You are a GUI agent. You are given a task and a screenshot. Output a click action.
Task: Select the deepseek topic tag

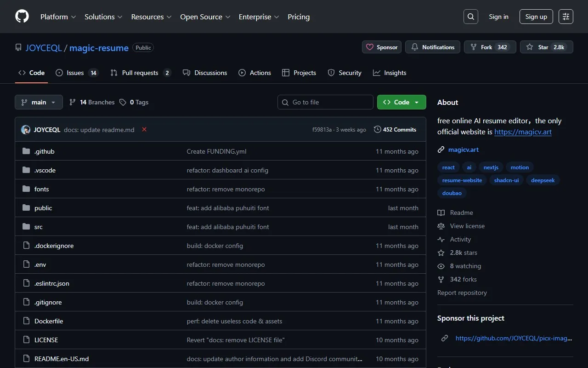tap(543, 180)
